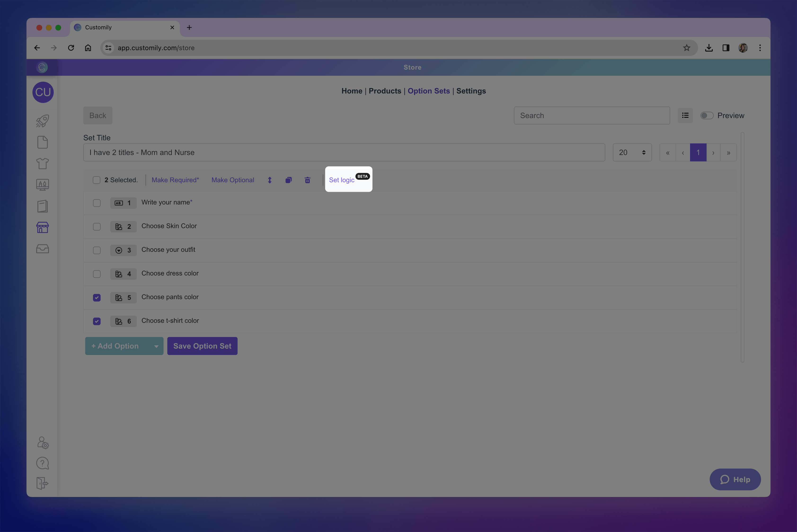Click the logout door icon in sidebar
This screenshot has height=532, width=797.
click(42, 483)
